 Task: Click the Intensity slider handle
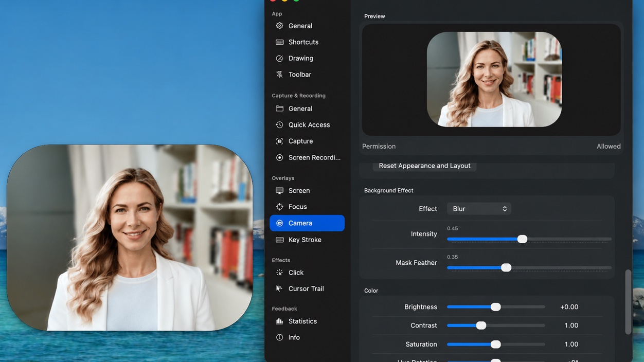[x=522, y=239]
